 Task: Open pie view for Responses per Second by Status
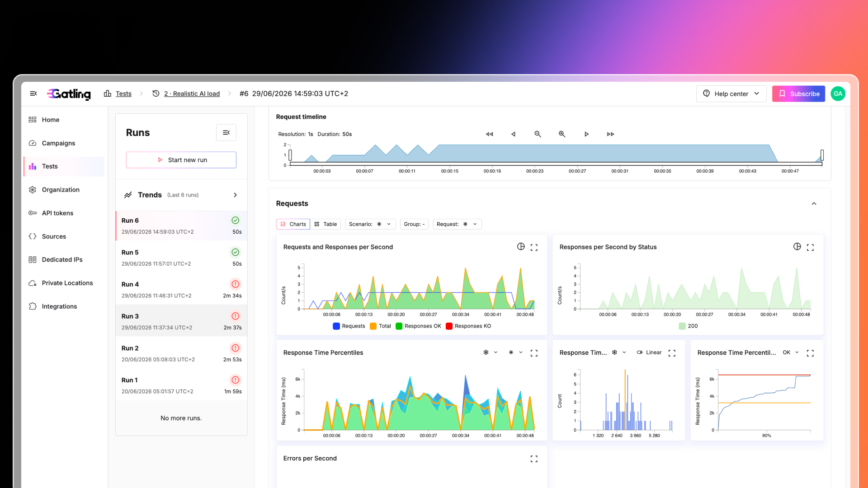[x=797, y=247]
